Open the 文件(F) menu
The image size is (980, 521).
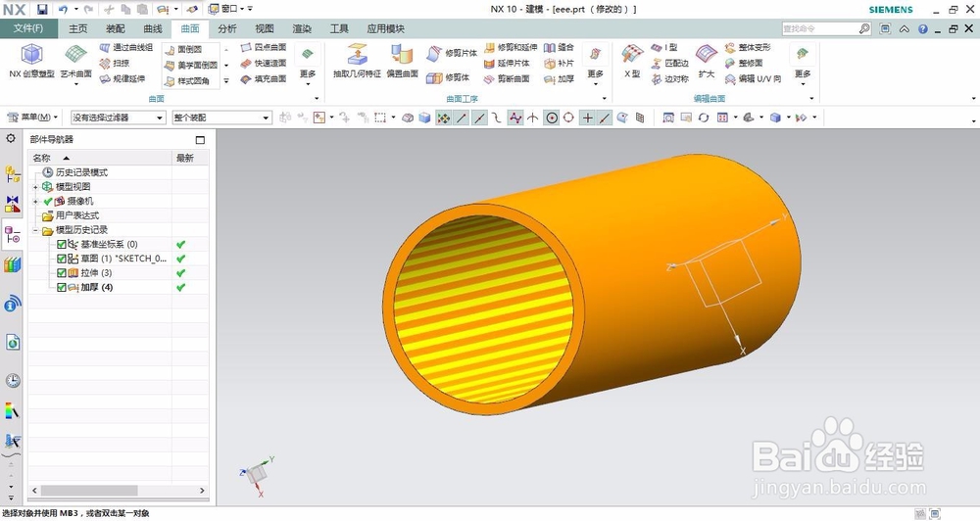tap(28, 28)
